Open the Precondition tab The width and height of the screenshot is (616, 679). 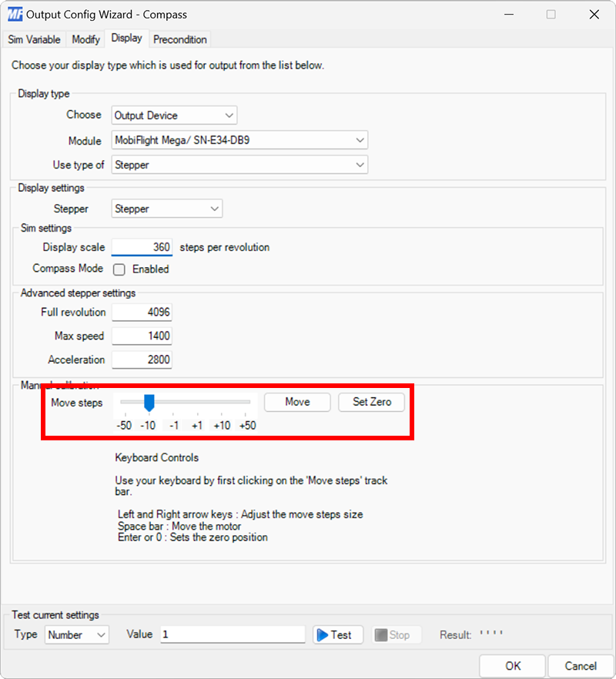179,39
